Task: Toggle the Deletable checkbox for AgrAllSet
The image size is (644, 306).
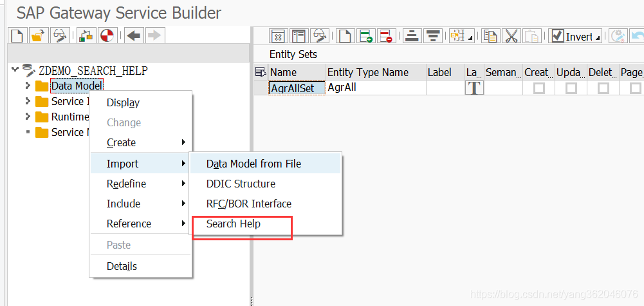Action: pos(603,88)
